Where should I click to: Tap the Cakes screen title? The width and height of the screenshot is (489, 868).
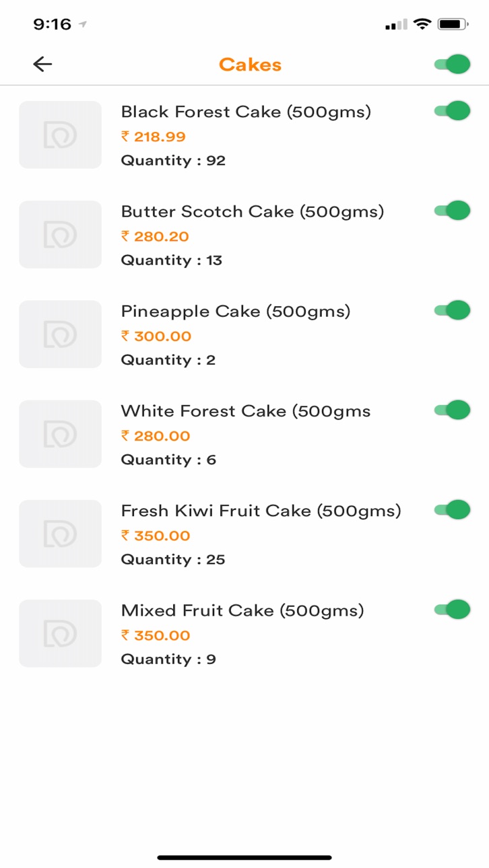coord(250,65)
